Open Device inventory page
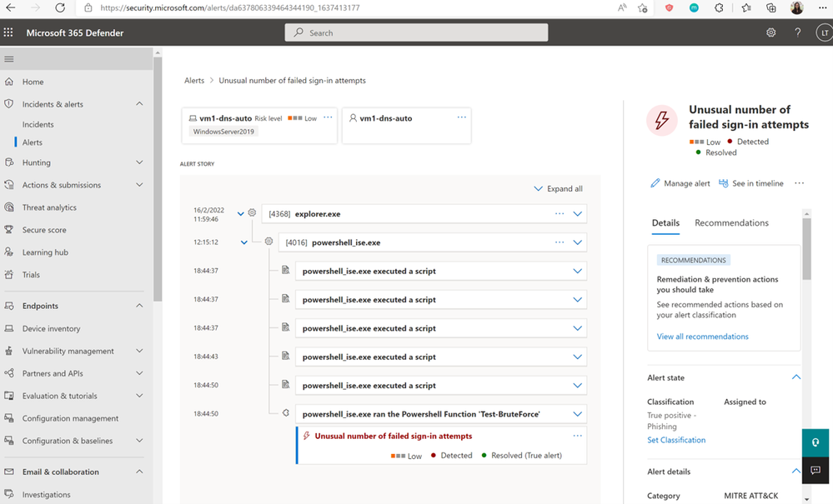The width and height of the screenshot is (833, 504). [51, 328]
